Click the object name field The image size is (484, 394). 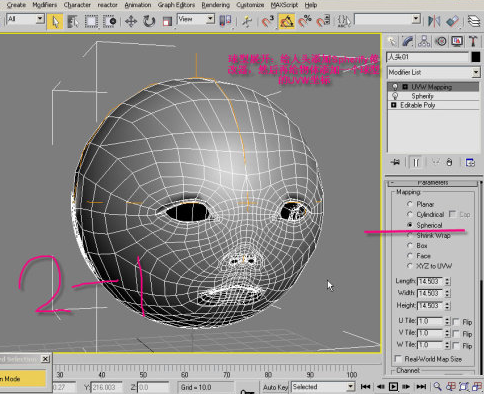coord(427,57)
